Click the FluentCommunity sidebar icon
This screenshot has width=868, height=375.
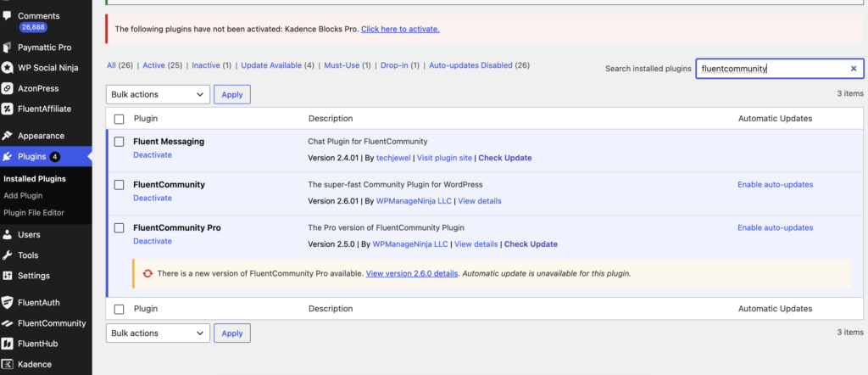click(7, 323)
